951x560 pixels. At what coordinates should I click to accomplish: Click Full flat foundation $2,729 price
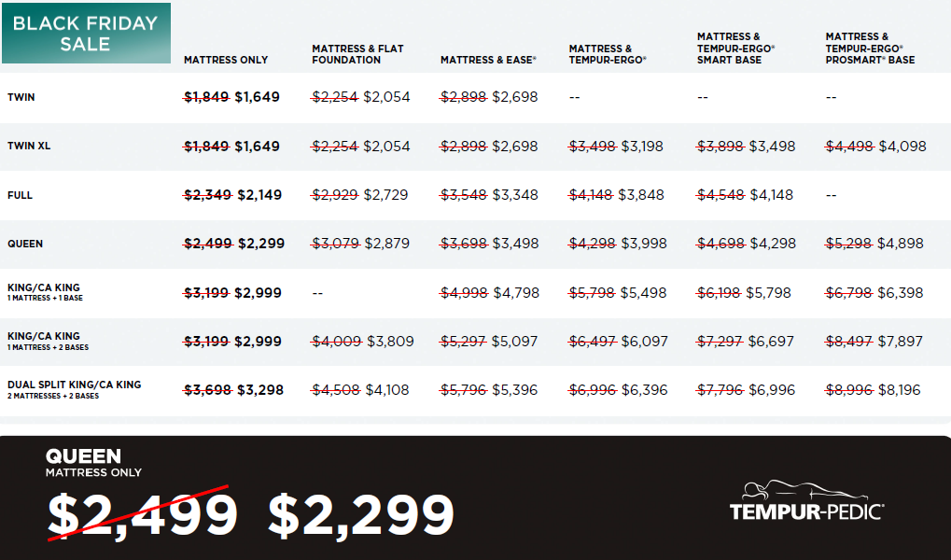[385, 195]
